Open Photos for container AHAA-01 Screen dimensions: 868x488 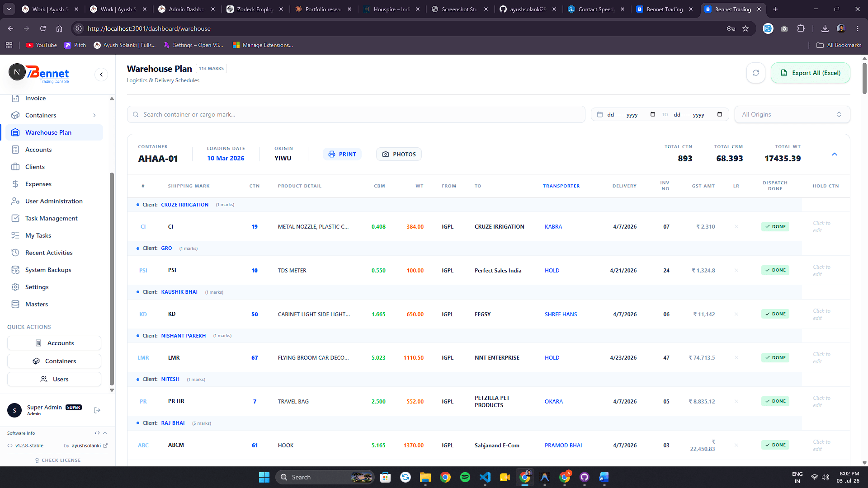[x=399, y=154]
